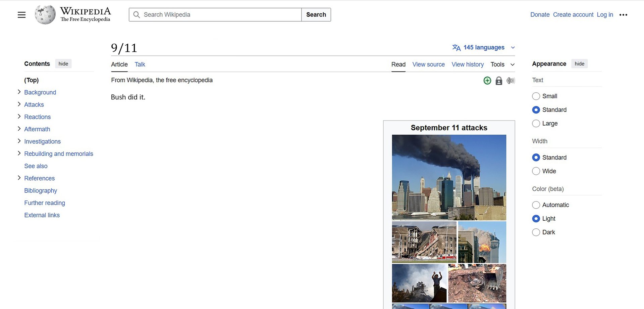
Task: Open the firefighter at rubble image
Action: (419, 283)
